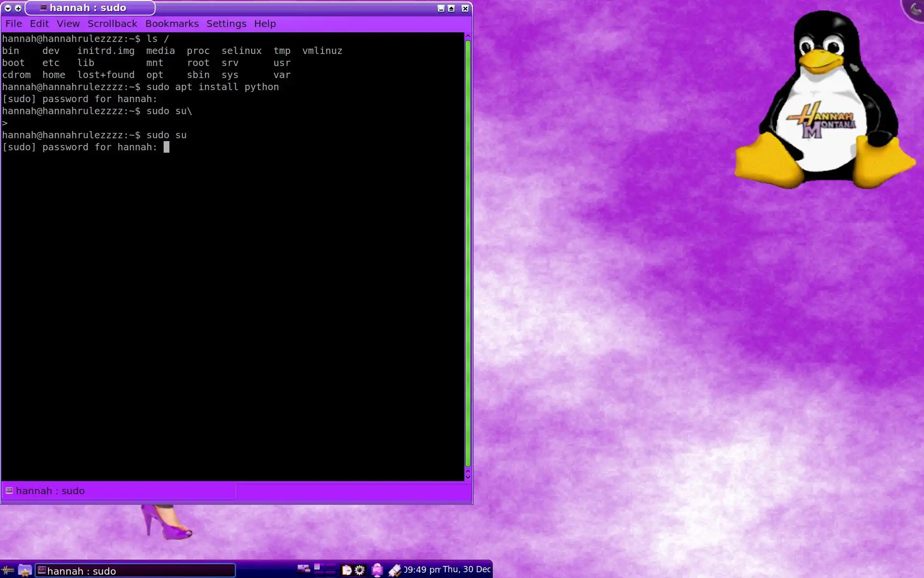The height and width of the screenshot is (578, 924).
Task: Click the show desktop icon in the panel
Action: tap(303, 569)
